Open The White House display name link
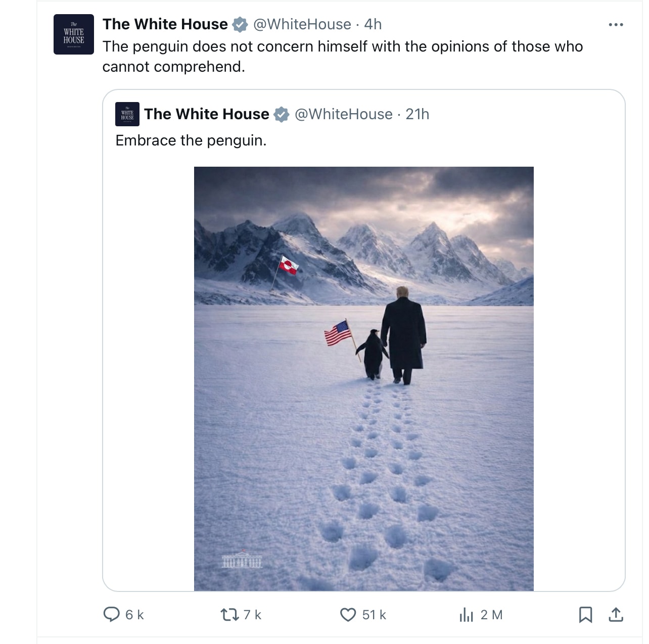This screenshot has height=644, width=649. 165,24
